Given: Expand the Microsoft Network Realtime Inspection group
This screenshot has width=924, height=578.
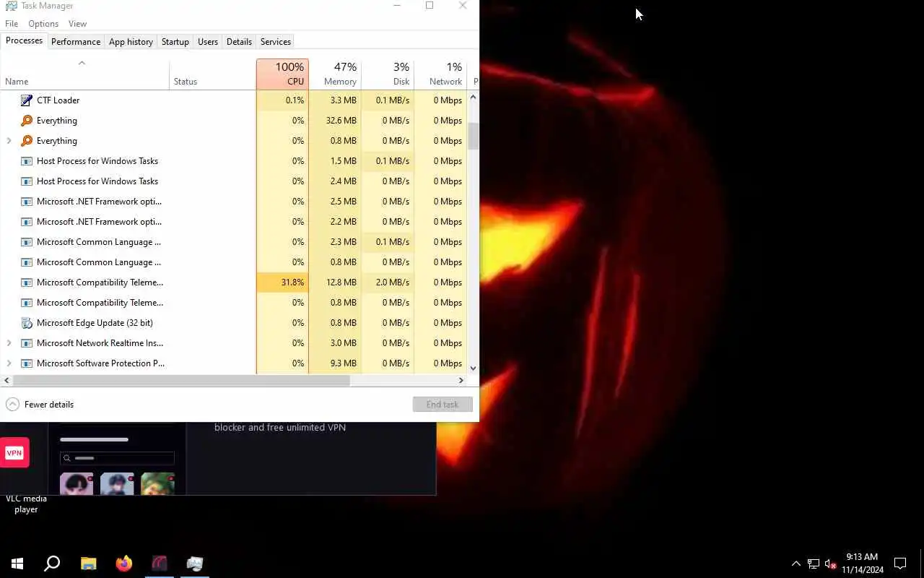Looking at the screenshot, I should click(x=9, y=343).
